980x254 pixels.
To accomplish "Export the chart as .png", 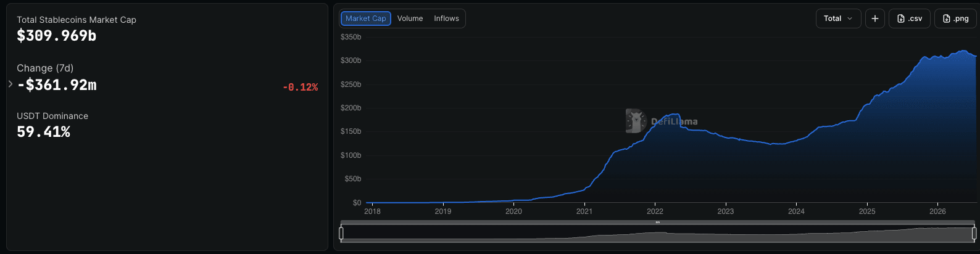I will tap(955, 18).
